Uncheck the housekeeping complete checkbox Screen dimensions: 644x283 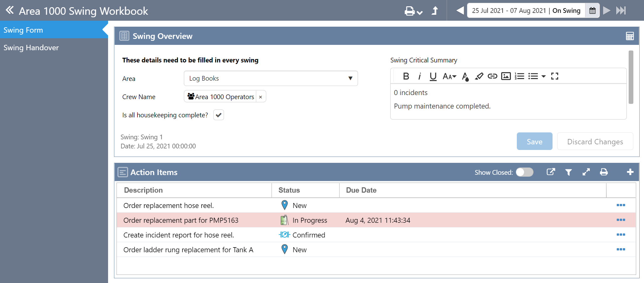click(218, 115)
